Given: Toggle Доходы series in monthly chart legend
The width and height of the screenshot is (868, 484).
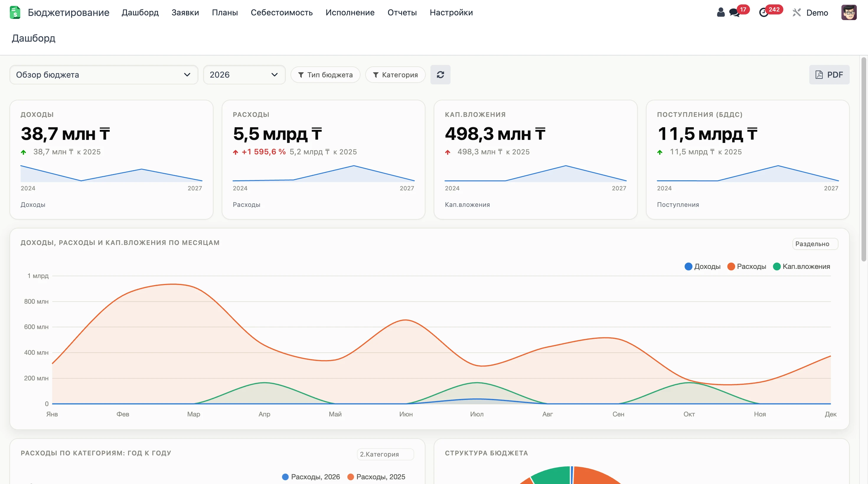Looking at the screenshot, I should pyautogui.click(x=702, y=266).
